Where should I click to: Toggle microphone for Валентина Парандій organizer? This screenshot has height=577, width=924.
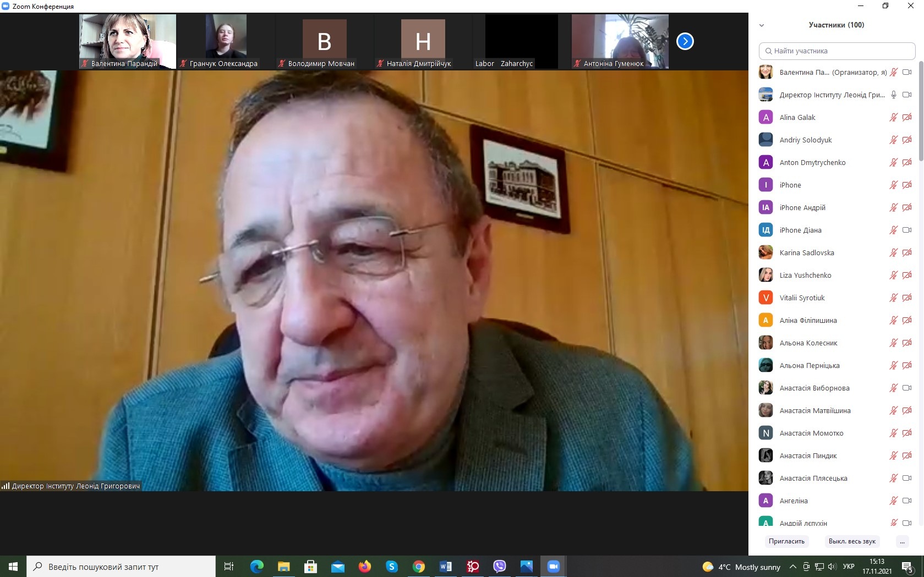click(x=893, y=72)
